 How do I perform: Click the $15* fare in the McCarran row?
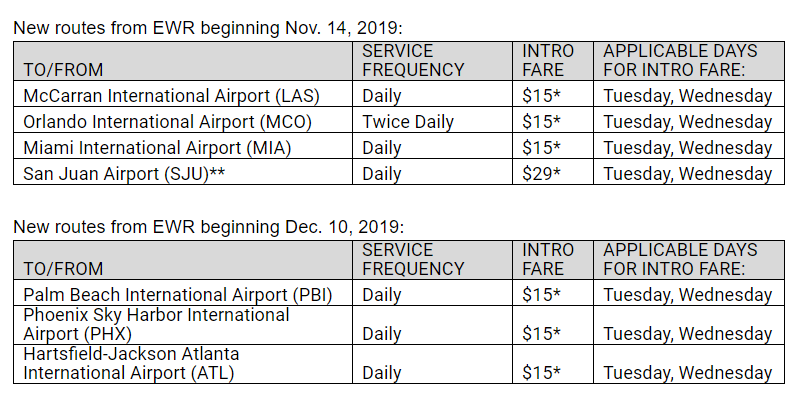(541, 96)
